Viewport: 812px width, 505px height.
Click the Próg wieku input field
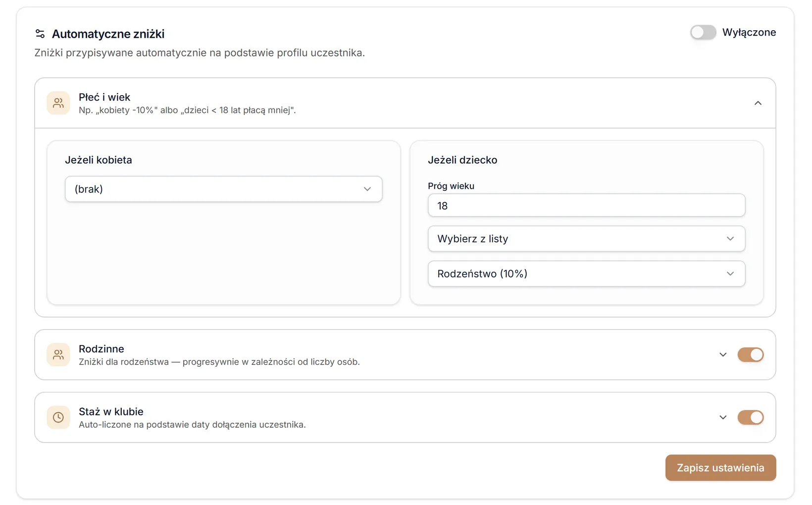point(586,205)
